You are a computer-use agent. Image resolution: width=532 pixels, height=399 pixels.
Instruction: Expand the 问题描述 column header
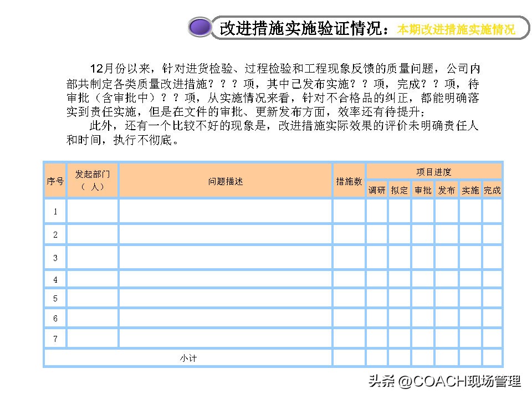tap(225, 180)
